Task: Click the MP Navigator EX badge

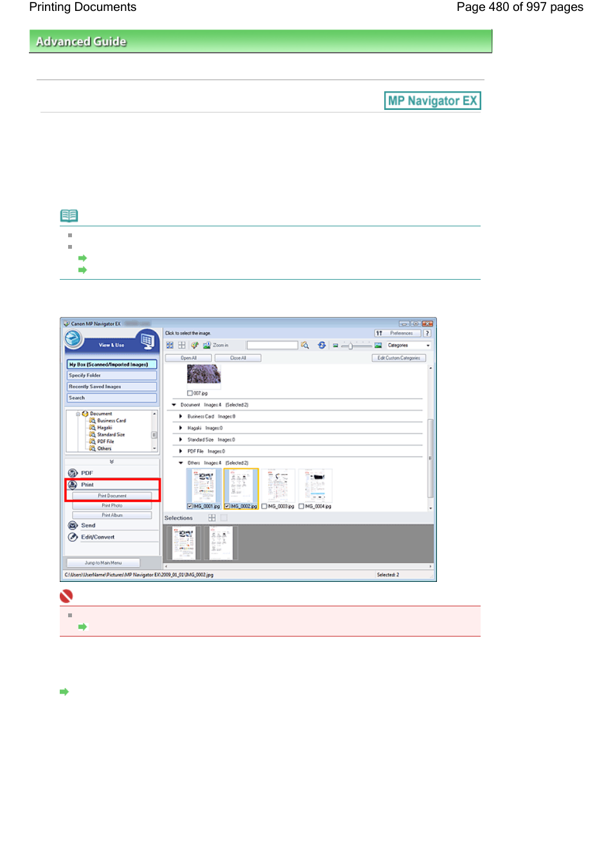Action: pyautogui.click(x=432, y=101)
